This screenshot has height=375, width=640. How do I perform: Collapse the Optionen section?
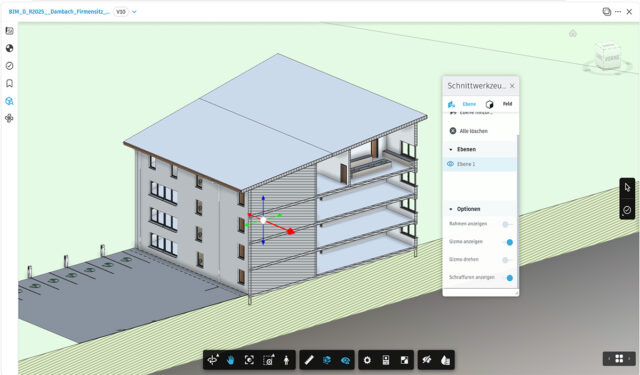click(x=451, y=209)
